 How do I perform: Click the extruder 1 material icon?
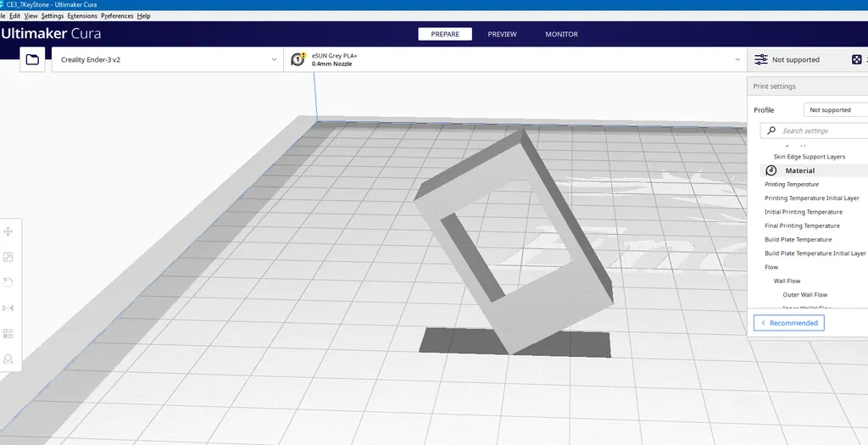coord(298,59)
